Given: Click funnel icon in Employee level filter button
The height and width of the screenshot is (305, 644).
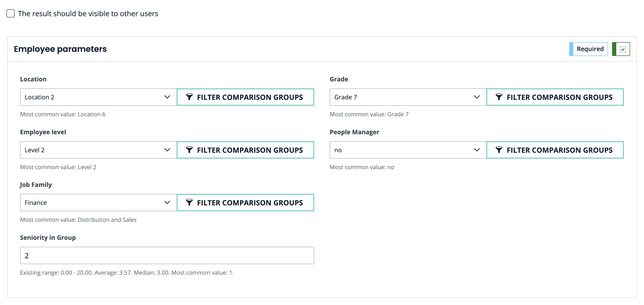Looking at the screenshot, I should (189, 150).
